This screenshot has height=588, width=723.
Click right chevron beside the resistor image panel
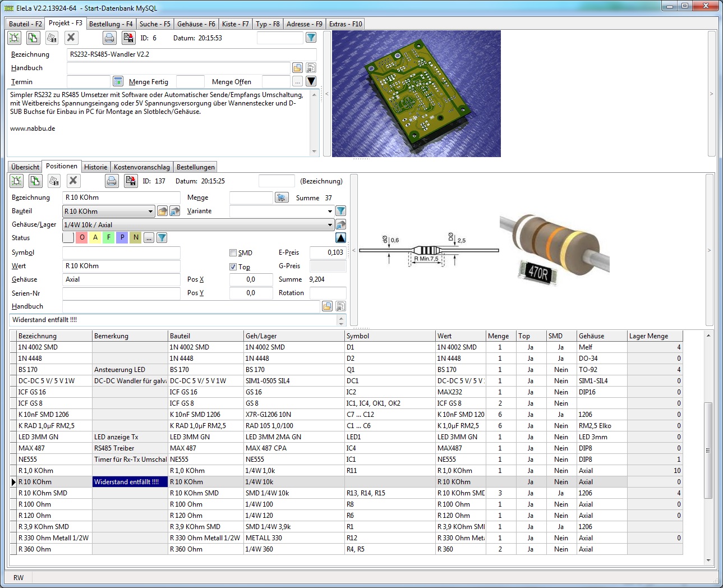pos(709,250)
